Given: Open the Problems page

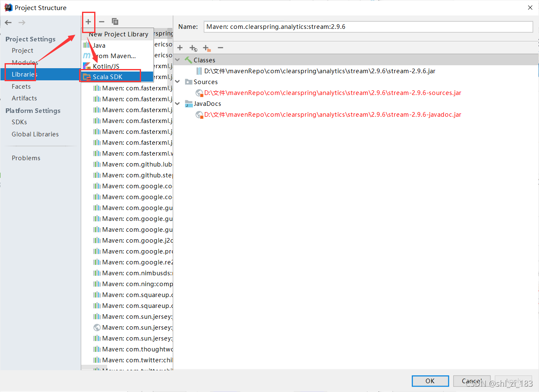Looking at the screenshot, I should tap(26, 158).
